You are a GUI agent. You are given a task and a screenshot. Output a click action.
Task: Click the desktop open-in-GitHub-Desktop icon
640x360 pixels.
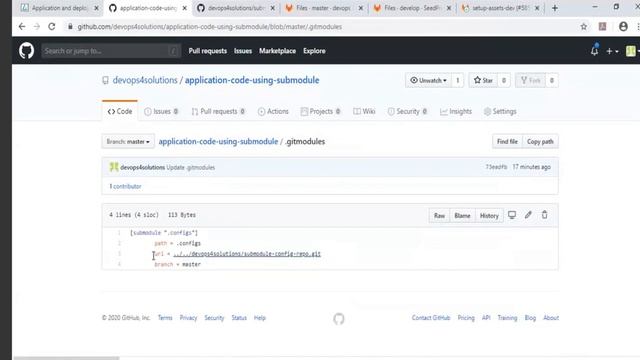pyautogui.click(x=512, y=215)
